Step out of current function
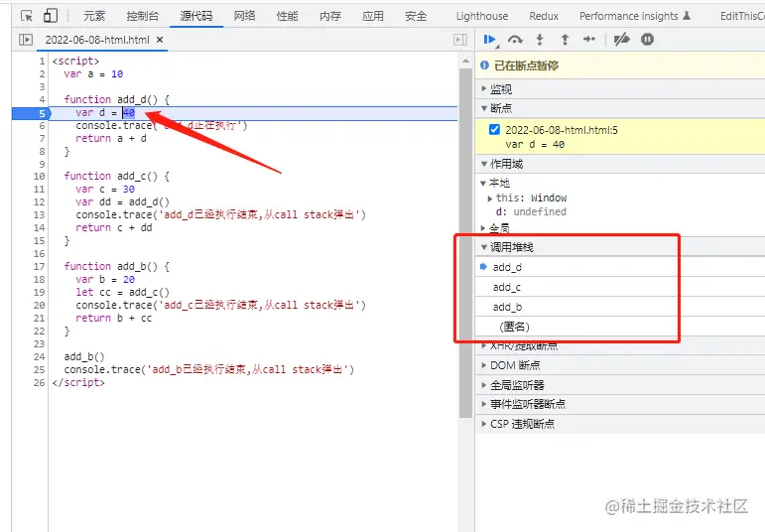Viewport: 765px width, 532px height. 565,40
